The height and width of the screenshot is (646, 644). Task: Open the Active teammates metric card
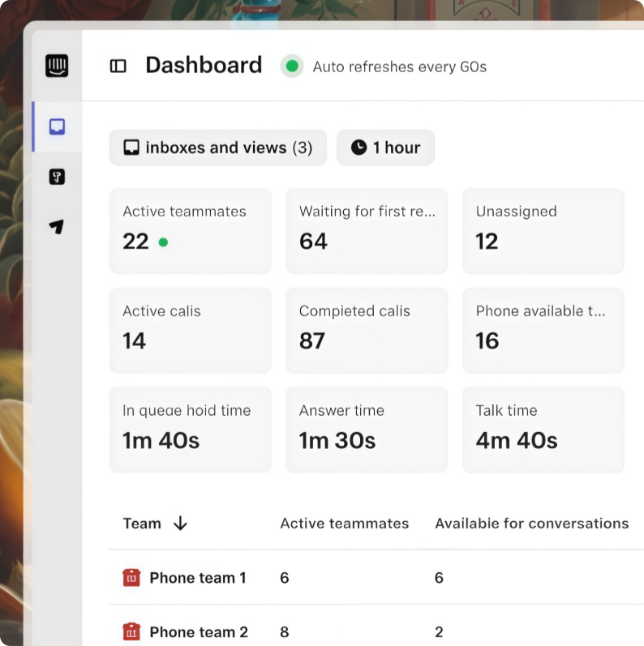(x=190, y=231)
